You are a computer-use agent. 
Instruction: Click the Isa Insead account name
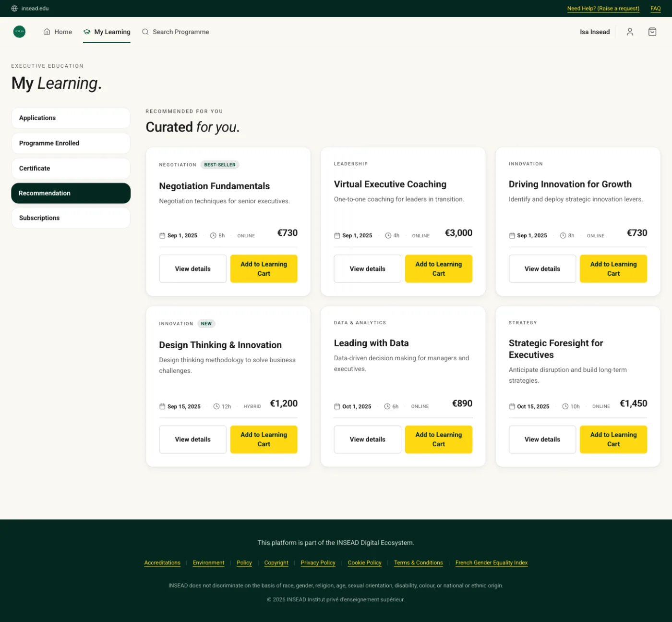(595, 32)
